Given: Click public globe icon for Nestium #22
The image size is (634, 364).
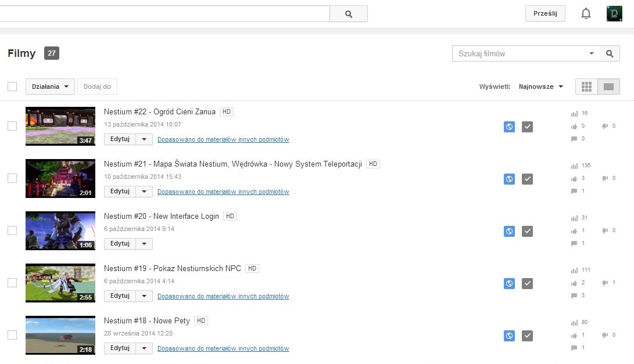Looking at the screenshot, I should (510, 127).
